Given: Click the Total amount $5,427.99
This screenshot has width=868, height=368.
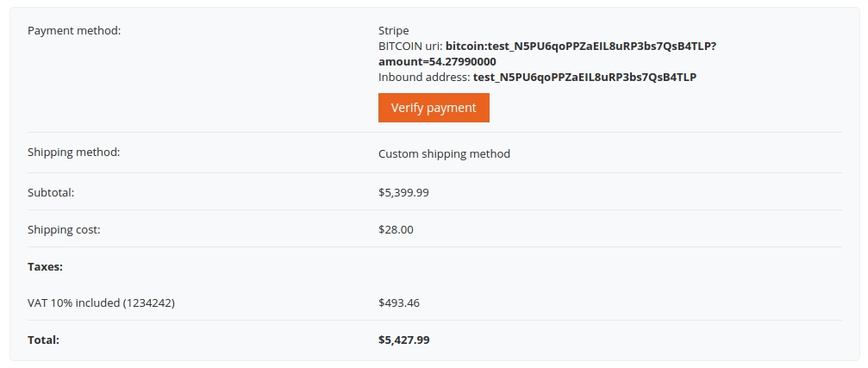Looking at the screenshot, I should point(404,340).
